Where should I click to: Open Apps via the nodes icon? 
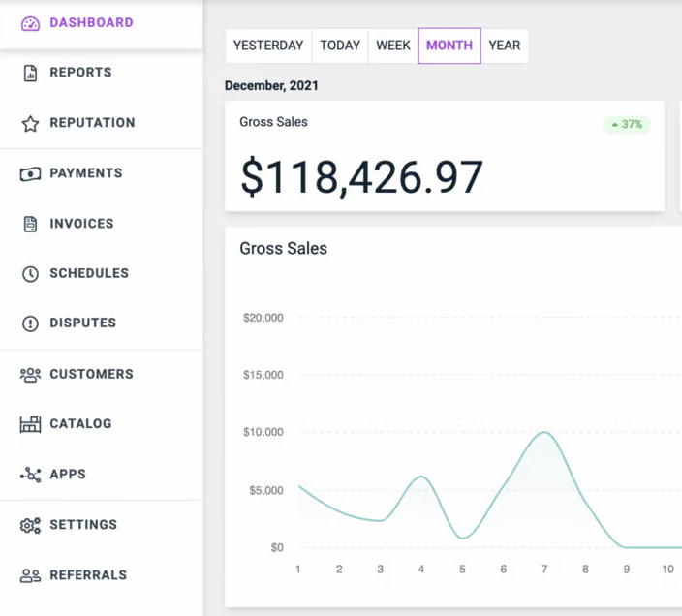click(x=30, y=475)
